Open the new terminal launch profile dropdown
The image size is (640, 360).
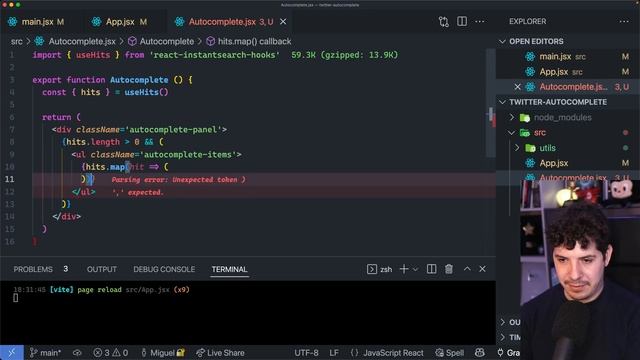coord(416,269)
